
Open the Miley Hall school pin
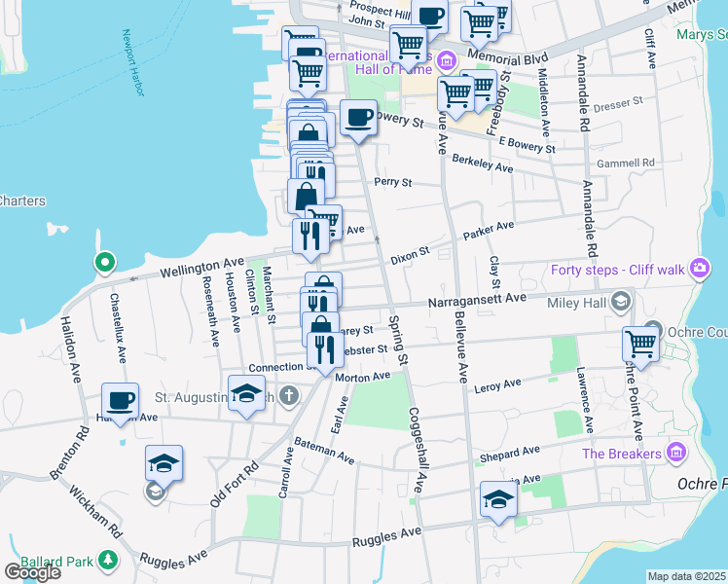(x=621, y=302)
